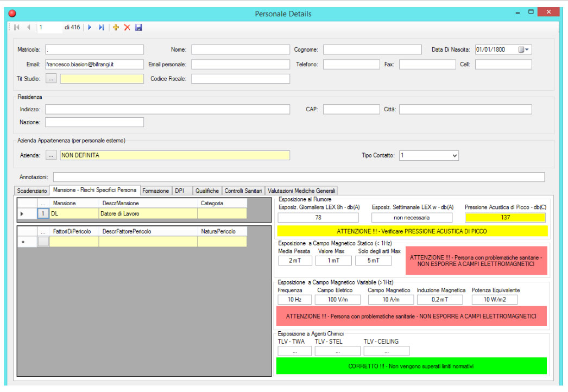568x392 pixels.
Task: Open Azienda lookup button
Action: (x=51, y=155)
